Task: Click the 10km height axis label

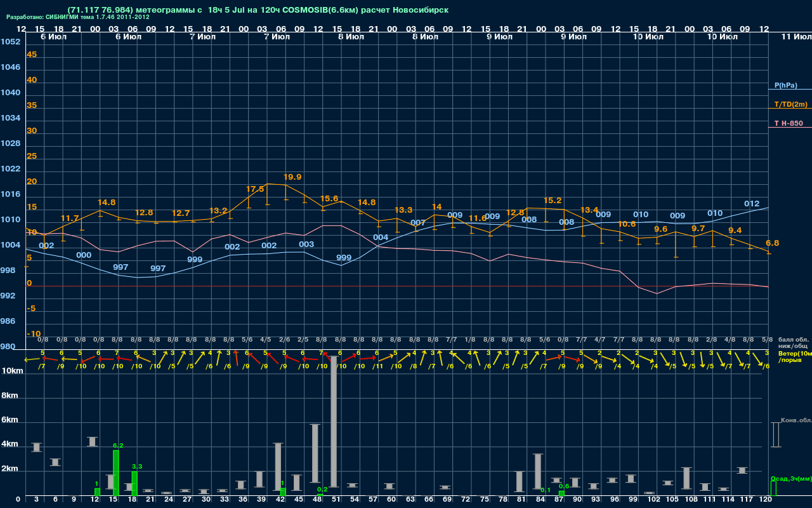Action: coord(11,370)
